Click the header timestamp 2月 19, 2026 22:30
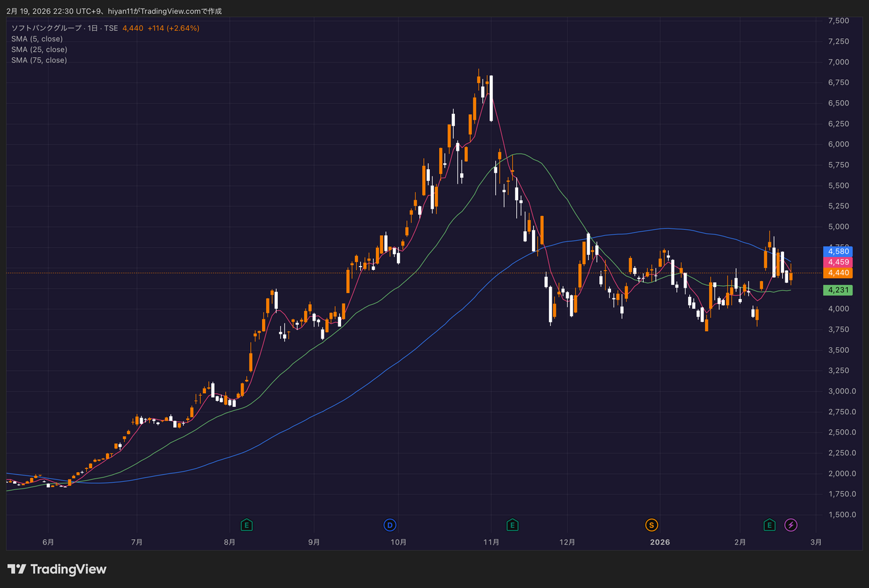The height and width of the screenshot is (588, 869). [39, 11]
